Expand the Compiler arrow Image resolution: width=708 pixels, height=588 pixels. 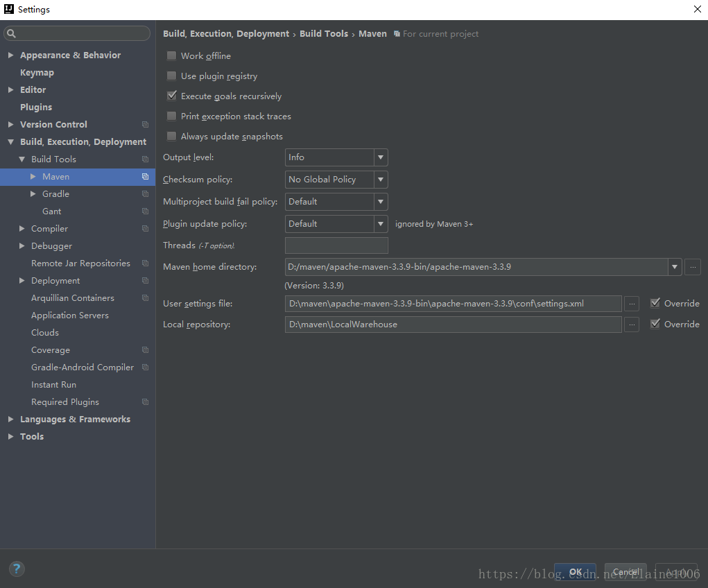click(21, 229)
